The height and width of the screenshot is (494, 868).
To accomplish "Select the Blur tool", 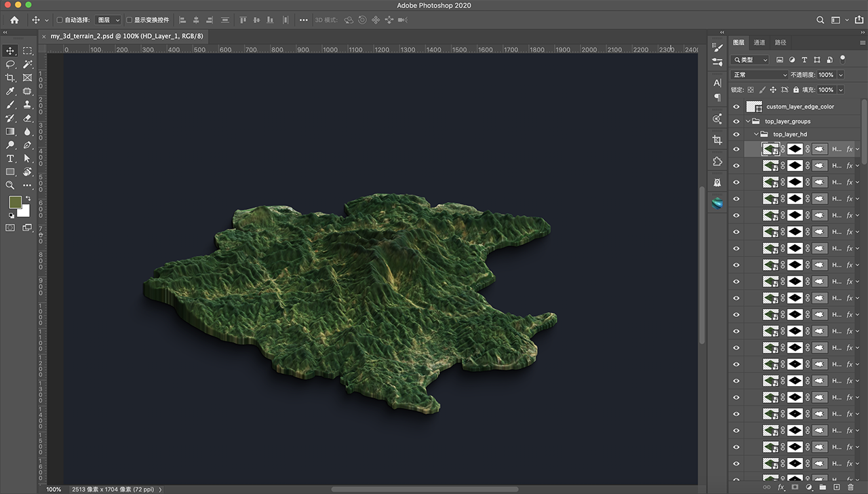I will tap(28, 132).
